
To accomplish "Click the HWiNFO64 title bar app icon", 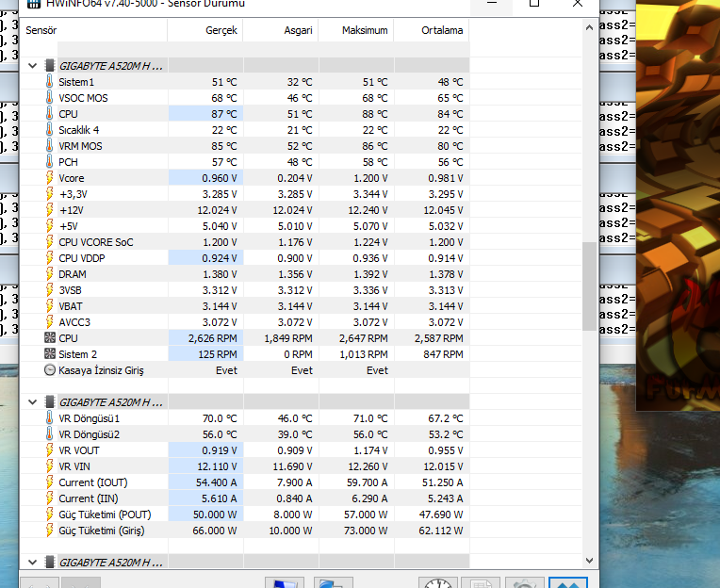I will [34, 4].
